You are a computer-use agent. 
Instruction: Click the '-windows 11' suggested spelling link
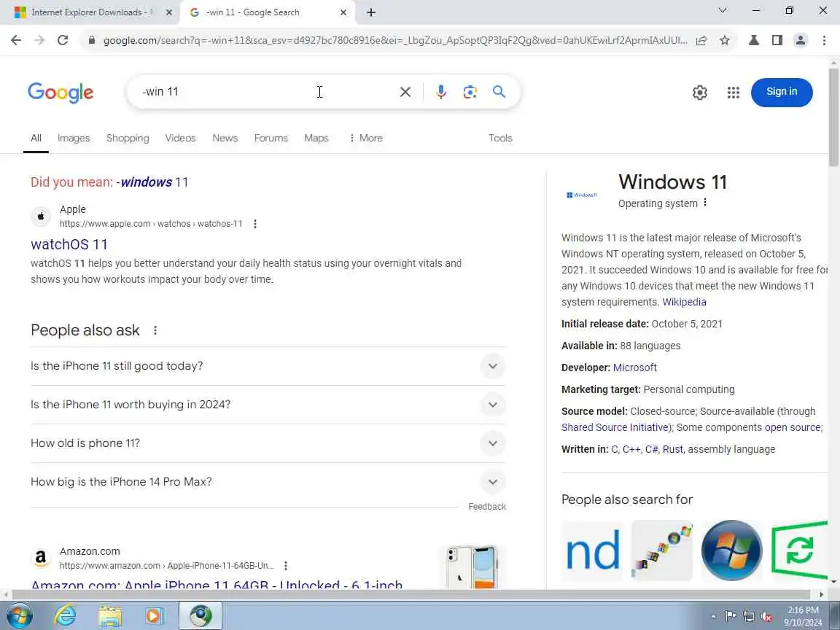coord(152,182)
